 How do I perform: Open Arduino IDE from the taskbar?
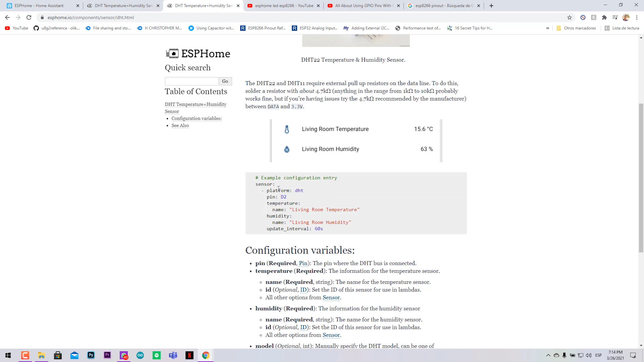coord(140,355)
